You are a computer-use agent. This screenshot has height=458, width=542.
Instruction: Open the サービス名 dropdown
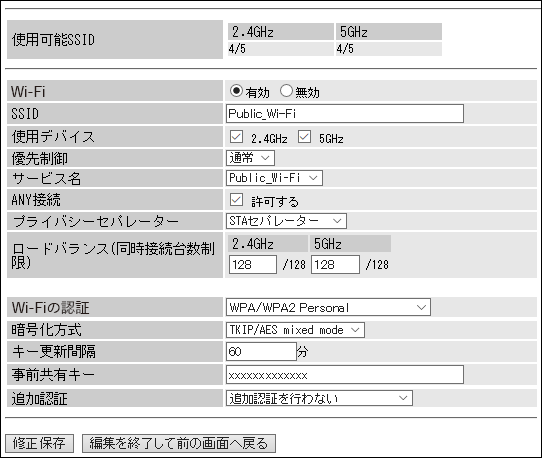point(274,178)
